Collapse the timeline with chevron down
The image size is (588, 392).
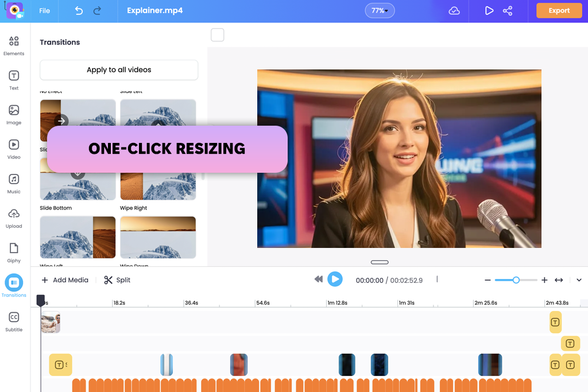pos(579,280)
